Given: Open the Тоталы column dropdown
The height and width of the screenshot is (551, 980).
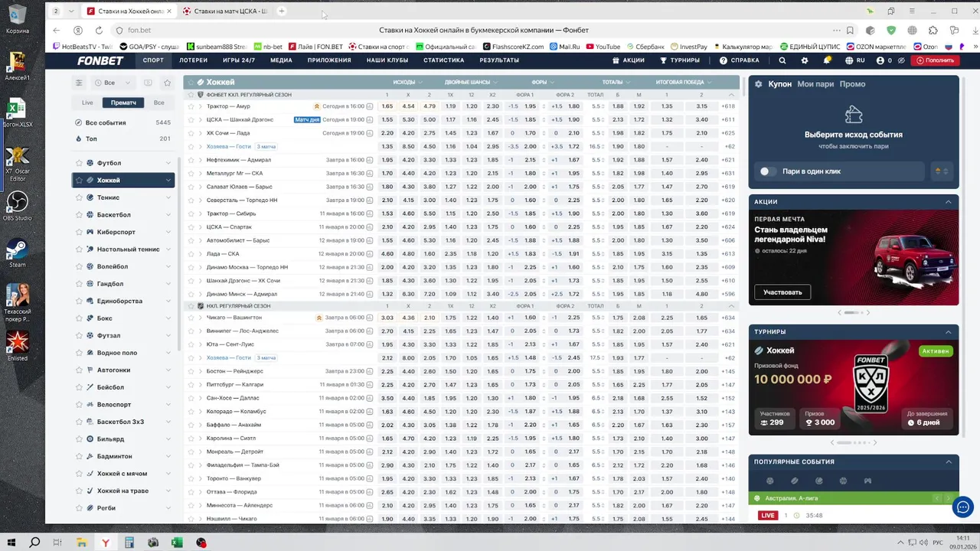Looking at the screenshot, I should 616,82.
